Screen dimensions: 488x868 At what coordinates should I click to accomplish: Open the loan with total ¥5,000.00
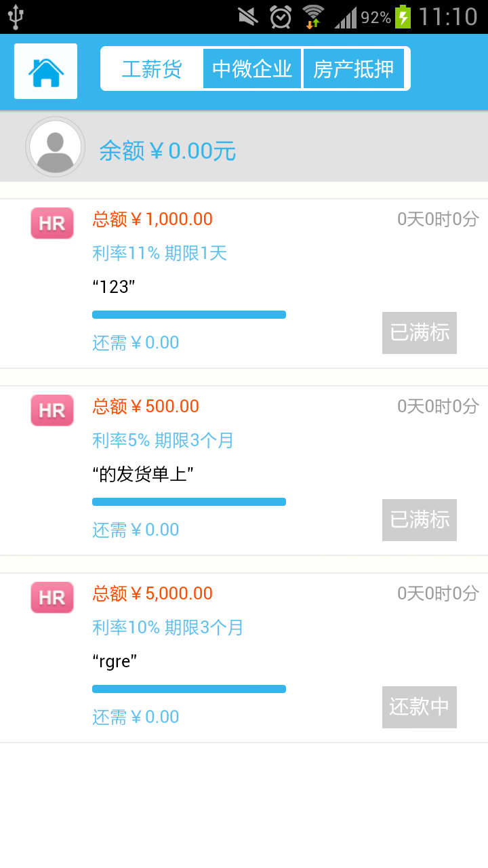pyautogui.click(x=152, y=593)
